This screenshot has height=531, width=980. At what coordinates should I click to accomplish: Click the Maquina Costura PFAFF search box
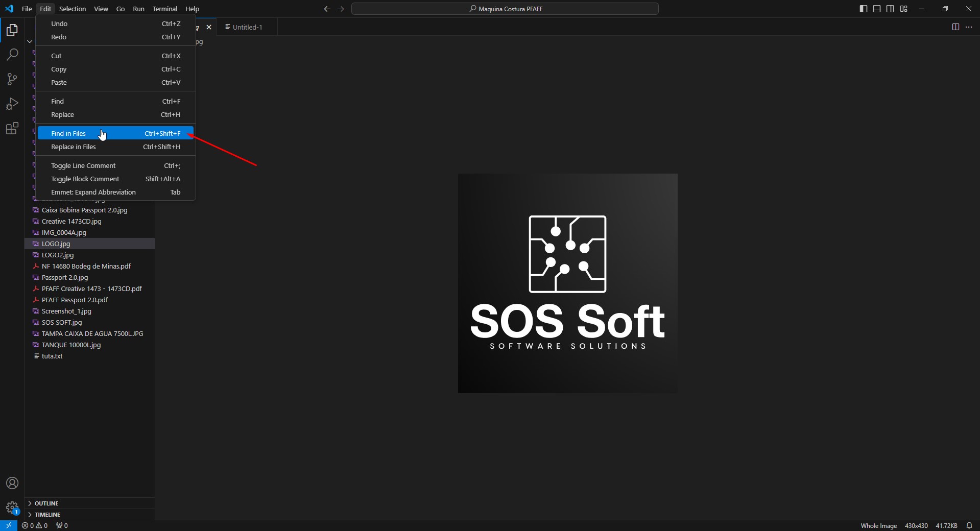505,9
